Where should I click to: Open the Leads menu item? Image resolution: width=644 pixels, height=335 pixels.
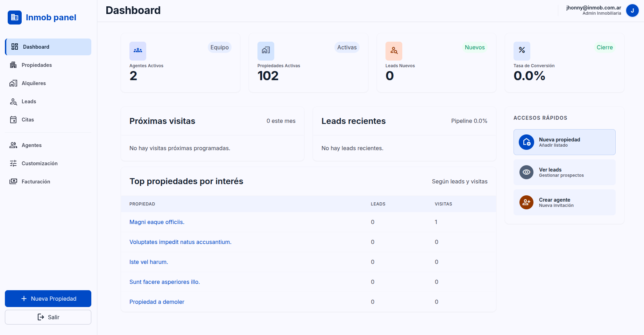(x=48, y=102)
